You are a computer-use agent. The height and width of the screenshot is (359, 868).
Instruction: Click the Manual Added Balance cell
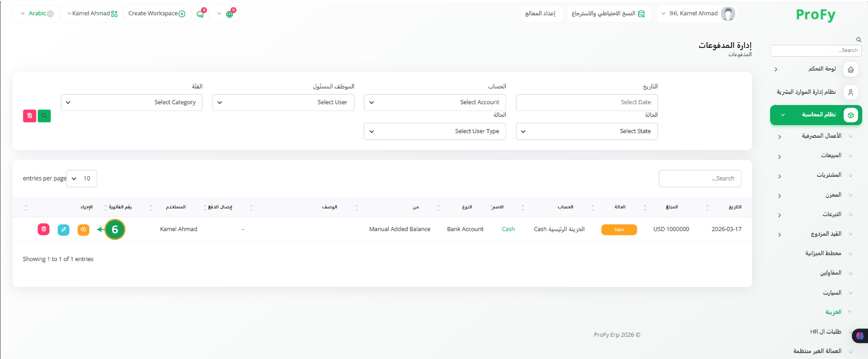click(x=400, y=229)
